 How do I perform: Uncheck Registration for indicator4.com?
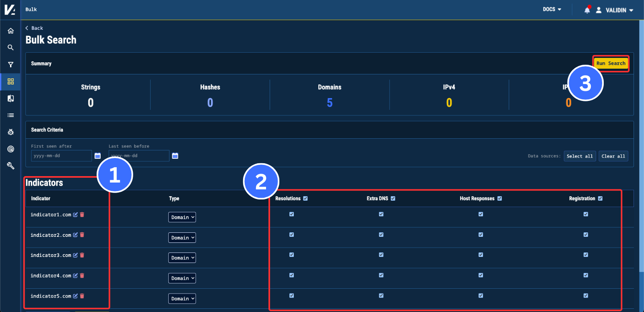586,275
